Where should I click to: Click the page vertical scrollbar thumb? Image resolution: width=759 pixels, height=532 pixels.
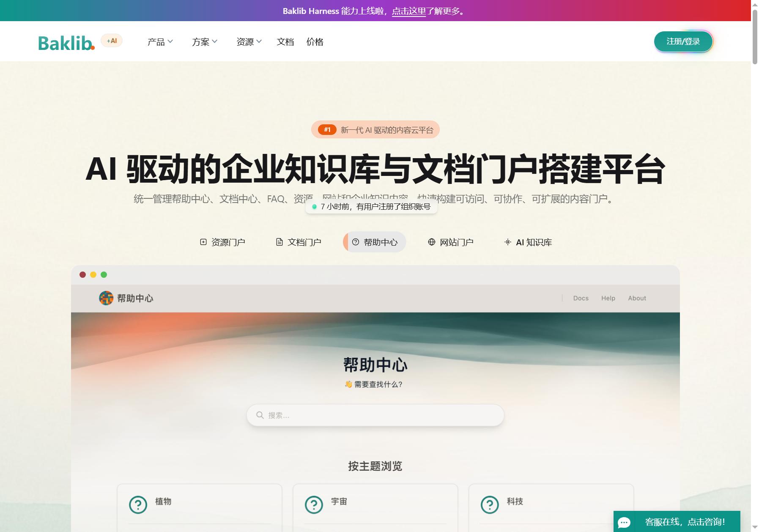[755, 36]
